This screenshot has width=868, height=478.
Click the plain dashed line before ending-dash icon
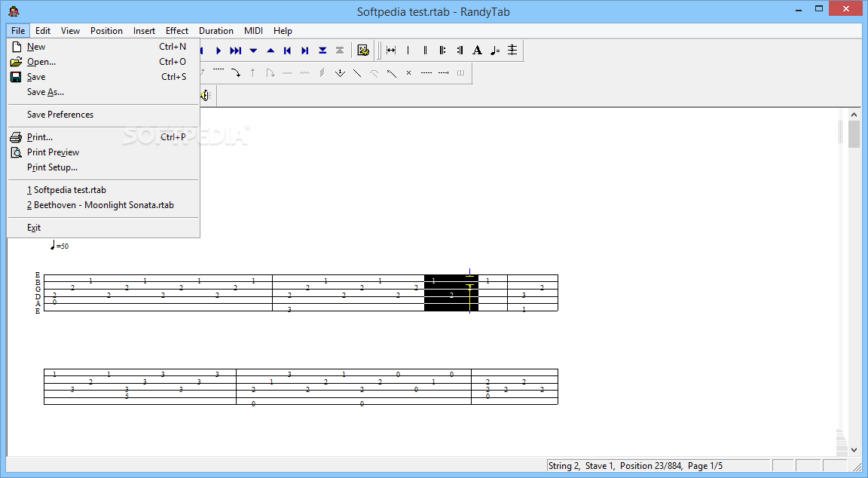pyautogui.click(x=426, y=72)
